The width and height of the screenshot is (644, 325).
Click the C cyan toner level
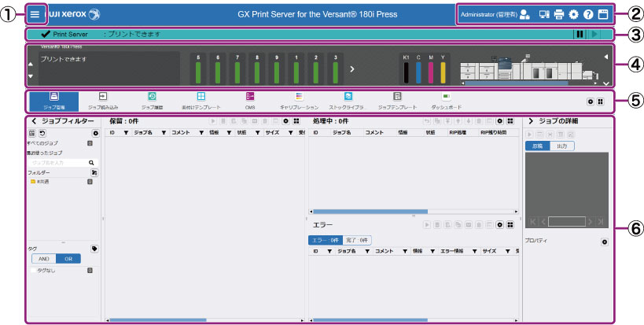[x=418, y=69]
